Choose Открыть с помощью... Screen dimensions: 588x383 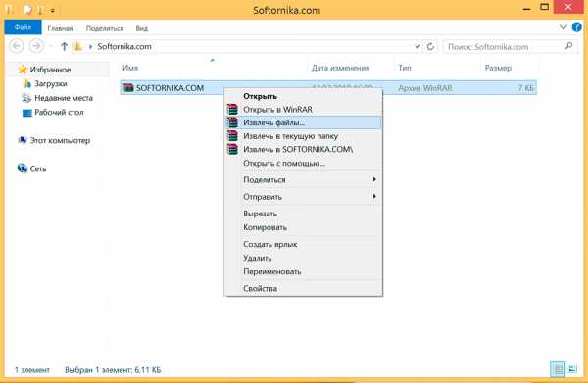[x=303, y=163]
